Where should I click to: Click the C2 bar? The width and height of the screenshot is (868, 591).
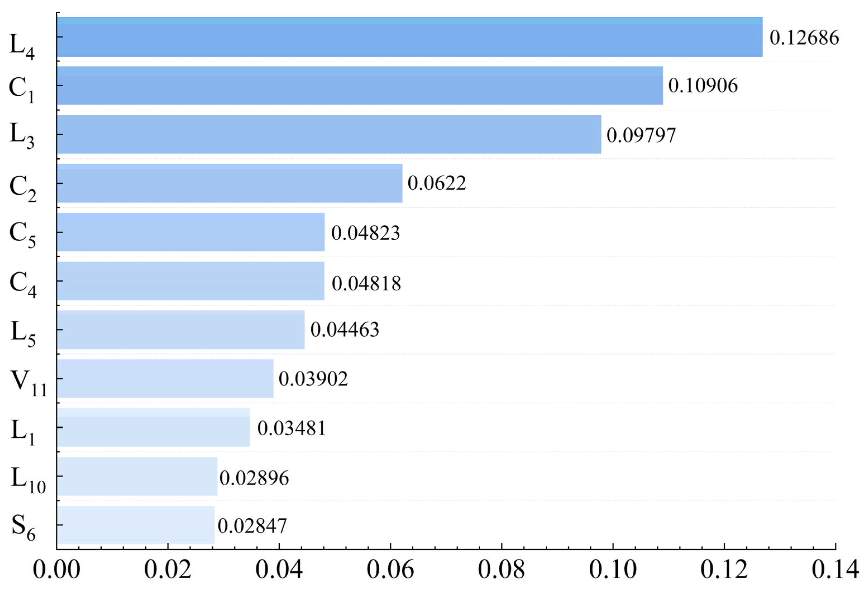(229, 183)
